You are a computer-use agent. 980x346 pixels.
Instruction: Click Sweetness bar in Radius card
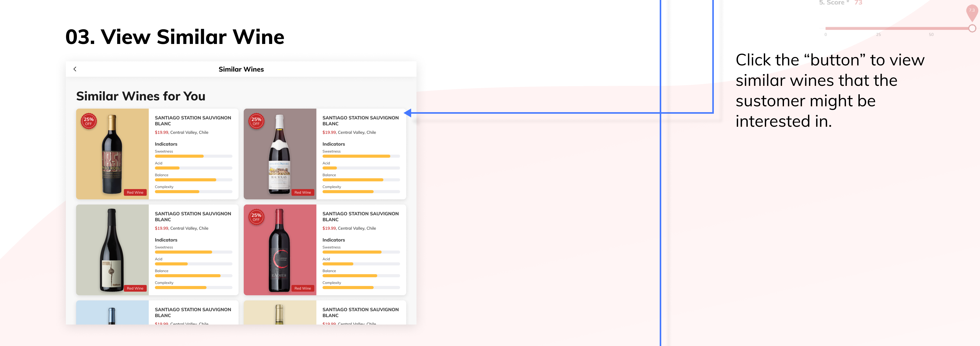(x=361, y=252)
